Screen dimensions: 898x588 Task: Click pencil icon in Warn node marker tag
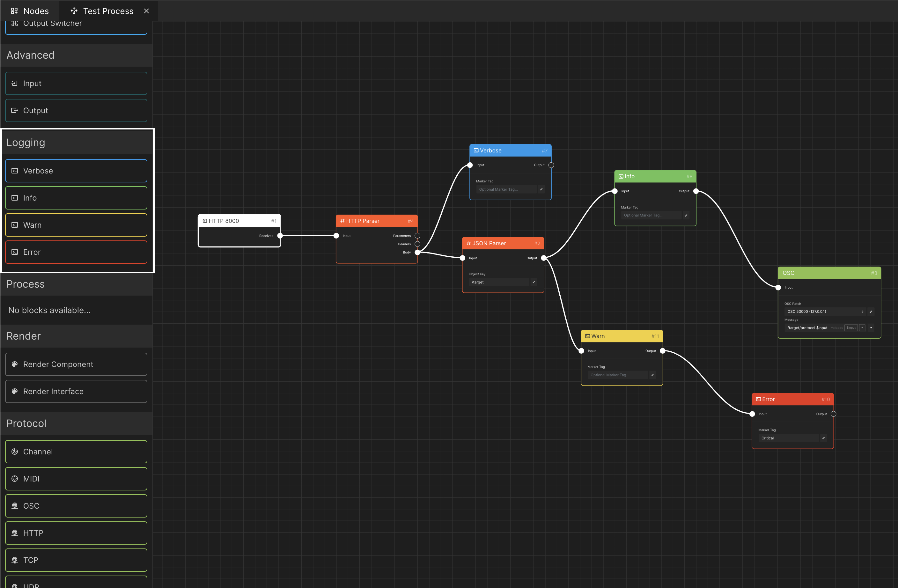pos(652,375)
